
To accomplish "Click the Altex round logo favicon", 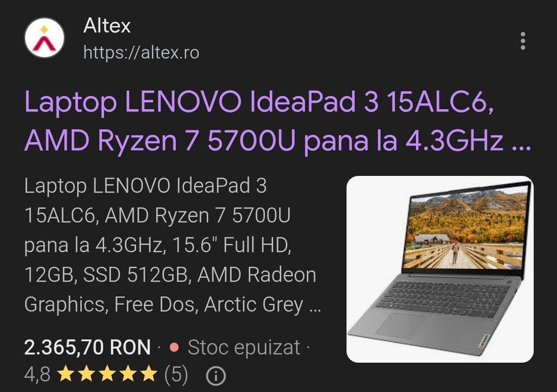I will pos(44,38).
